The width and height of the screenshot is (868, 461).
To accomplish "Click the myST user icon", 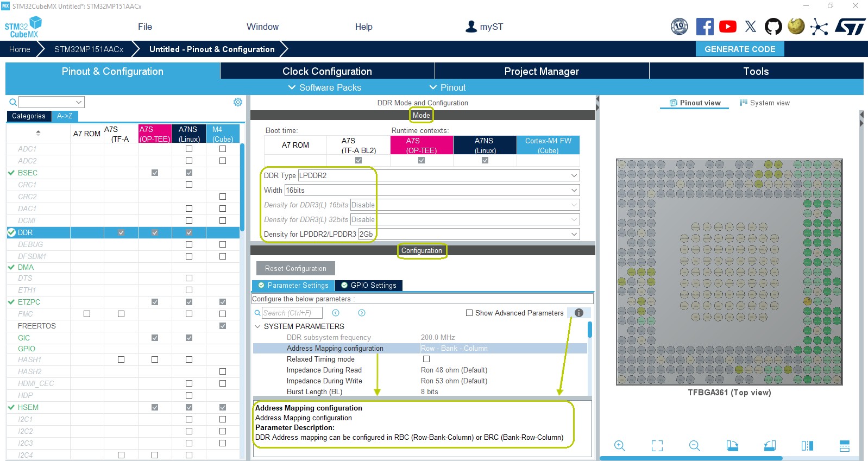I will (471, 27).
